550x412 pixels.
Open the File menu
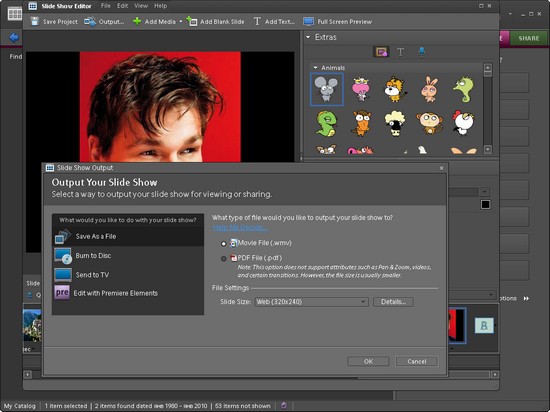coord(106,6)
